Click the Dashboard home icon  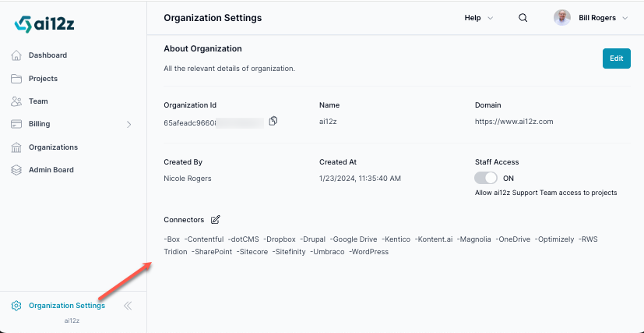(x=16, y=55)
